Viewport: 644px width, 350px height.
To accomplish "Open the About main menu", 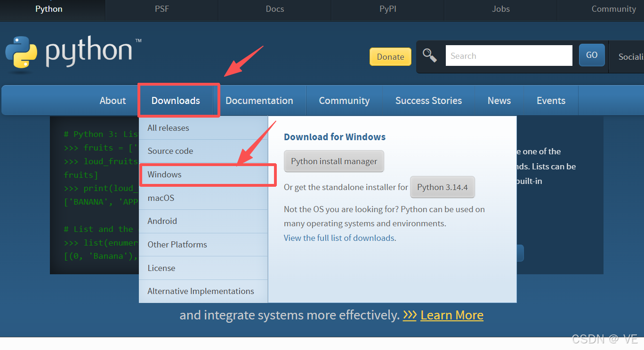I will [113, 101].
